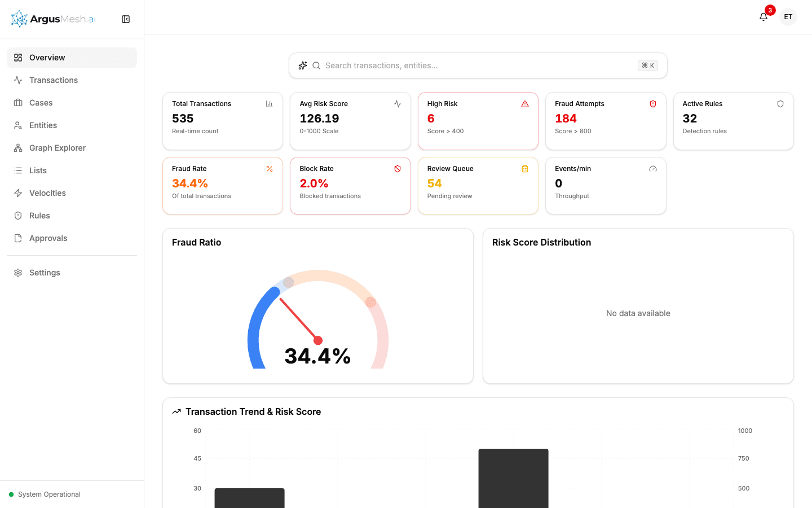Screen dimensions: 812x508
Task: Click the bar chart icon on Total Transactions card
Action: (270, 104)
